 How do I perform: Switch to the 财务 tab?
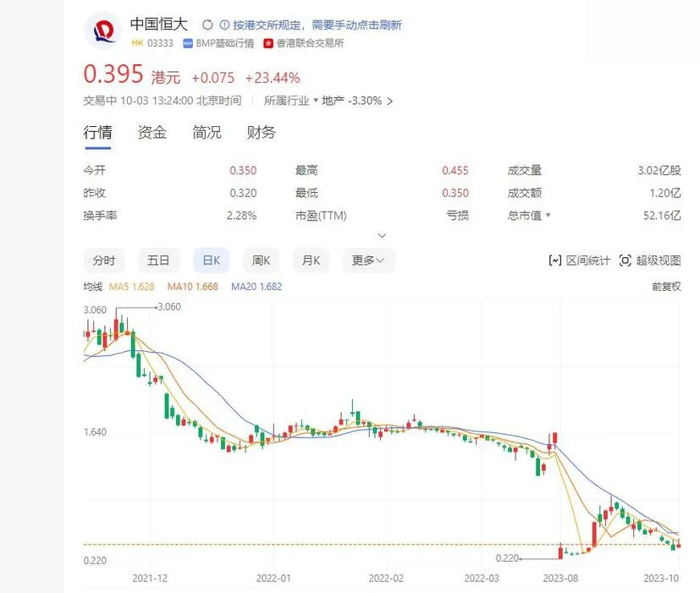(262, 133)
